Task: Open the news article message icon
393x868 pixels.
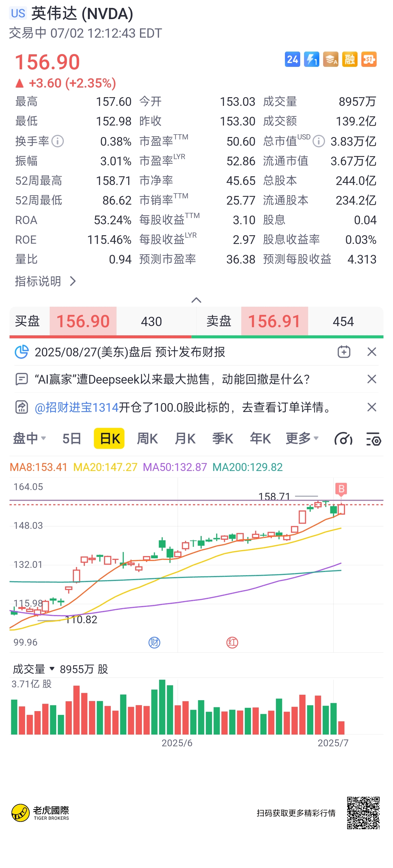Action: click(22, 379)
